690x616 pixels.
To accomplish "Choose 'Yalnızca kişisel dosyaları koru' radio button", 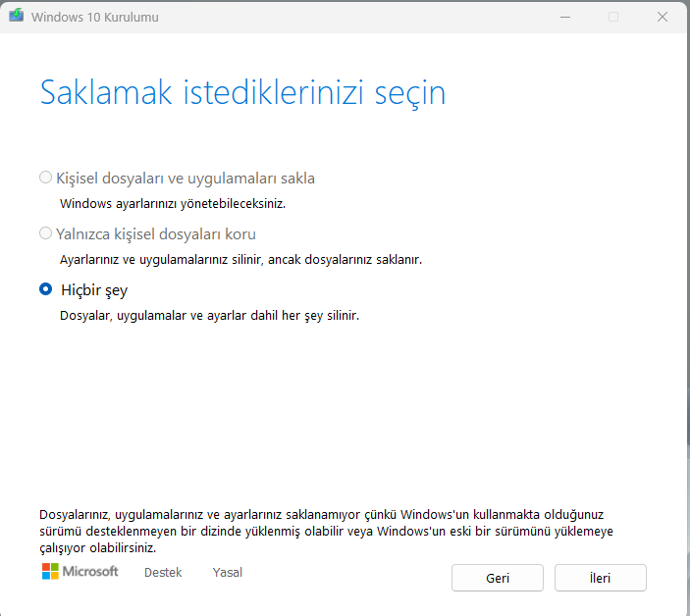I will (45, 233).
